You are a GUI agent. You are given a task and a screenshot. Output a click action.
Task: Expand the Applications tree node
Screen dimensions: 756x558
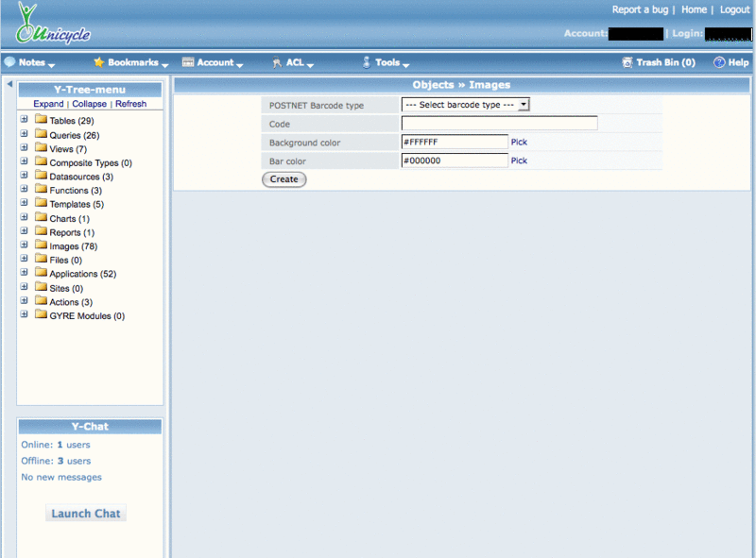24,274
